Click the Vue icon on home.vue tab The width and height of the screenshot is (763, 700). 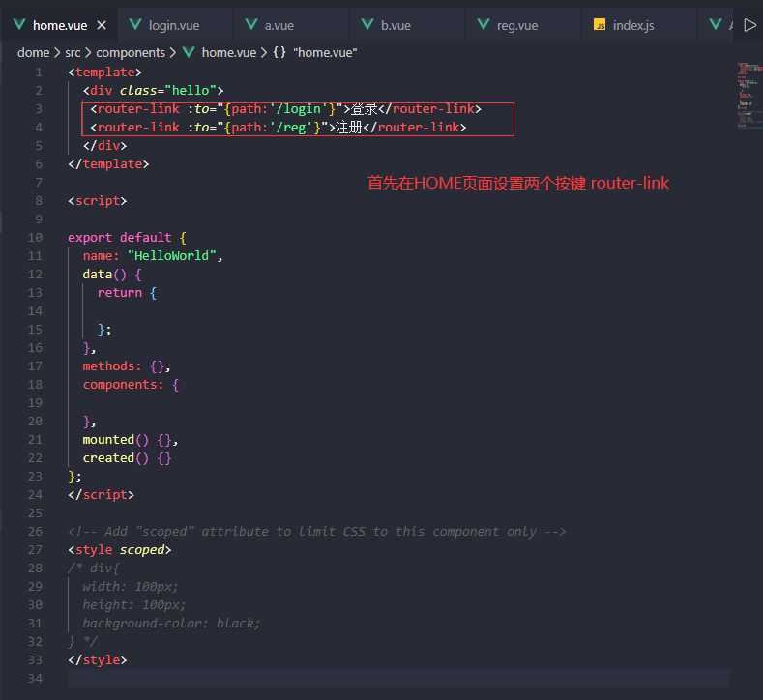point(19,24)
